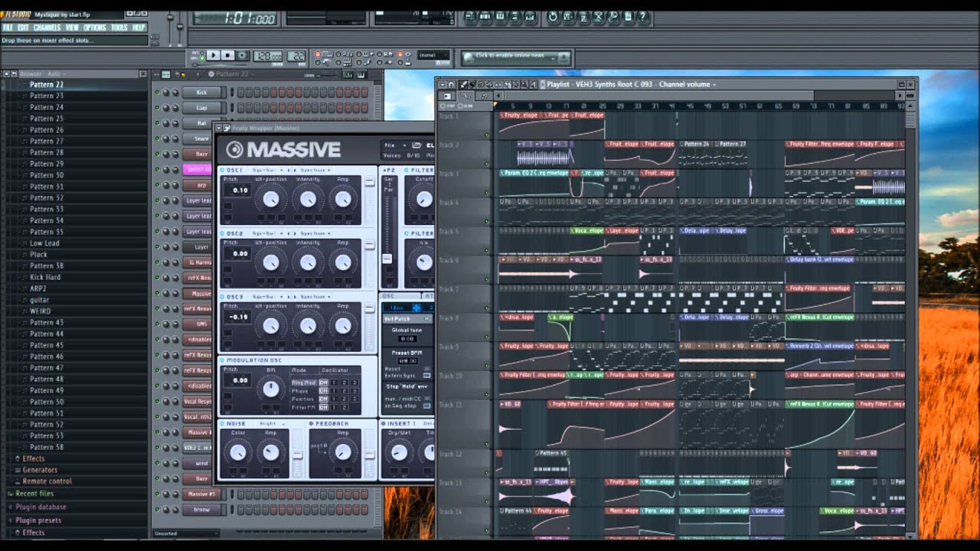Open the graph editor icon in channel rack
The height and width of the screenshot is (551, 980).
(x=347, y=75)
